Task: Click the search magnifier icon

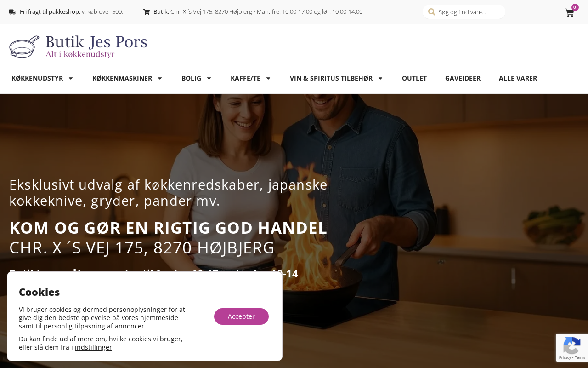Action: tap(432, 12)
